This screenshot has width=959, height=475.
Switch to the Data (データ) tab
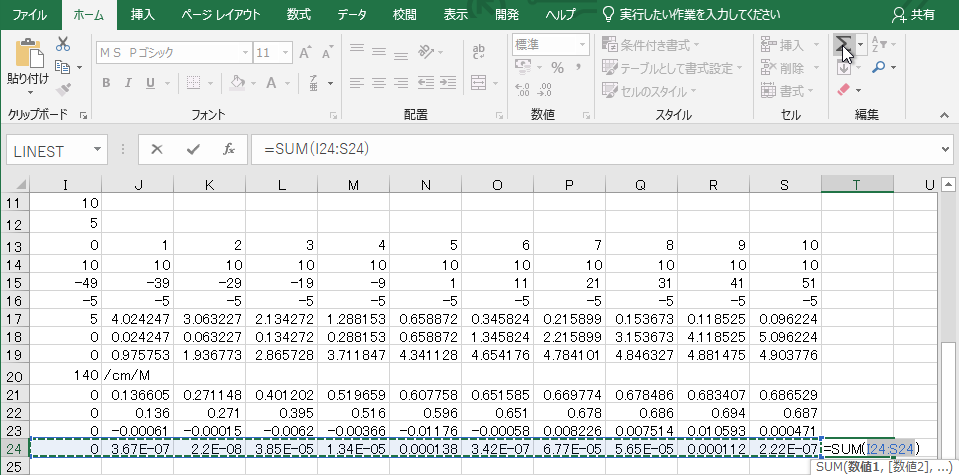pyautogui.click(x=352, y=15)
